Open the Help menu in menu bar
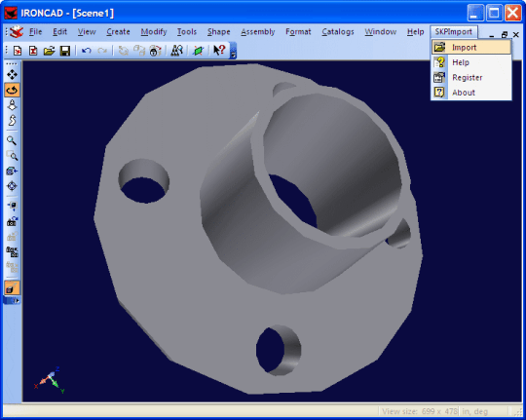This screenshot has width=526, height=420. 415,32
